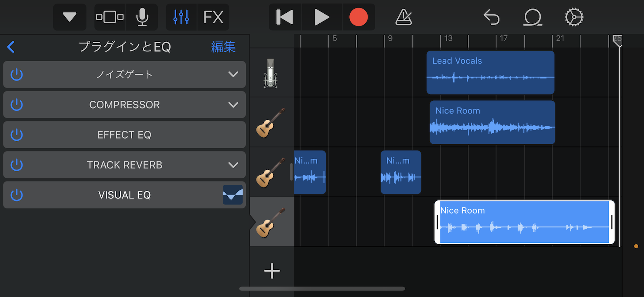Toggle power for ノイズゲート plugin

pos(16,75)
